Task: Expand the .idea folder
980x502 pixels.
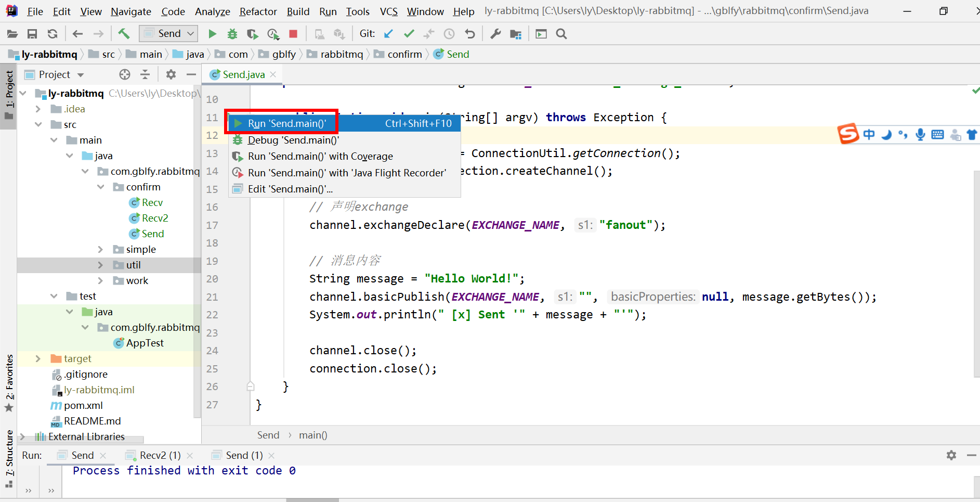Action: coord(38,109)
